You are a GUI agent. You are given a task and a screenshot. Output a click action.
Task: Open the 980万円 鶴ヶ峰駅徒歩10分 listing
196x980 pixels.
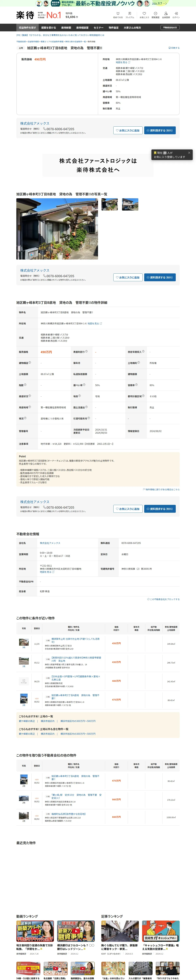(x=76, y=796)
